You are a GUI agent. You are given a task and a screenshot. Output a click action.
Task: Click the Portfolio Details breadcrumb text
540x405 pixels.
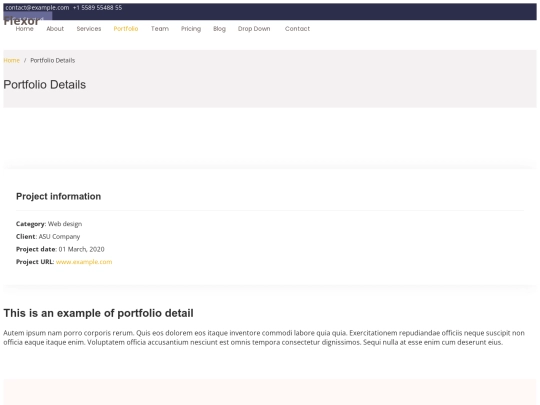[x=53, y=61]
